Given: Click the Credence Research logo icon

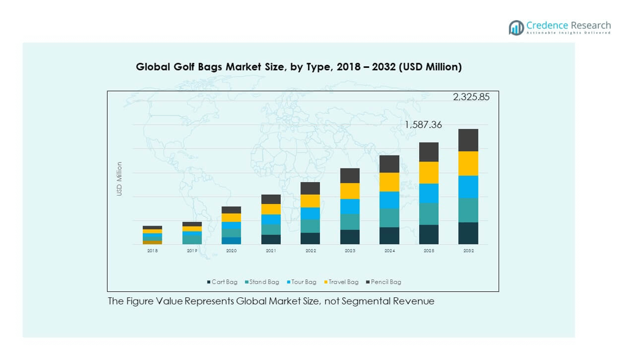Looking at the screenshot, I should pyautogui.click(x=516, y=28).
